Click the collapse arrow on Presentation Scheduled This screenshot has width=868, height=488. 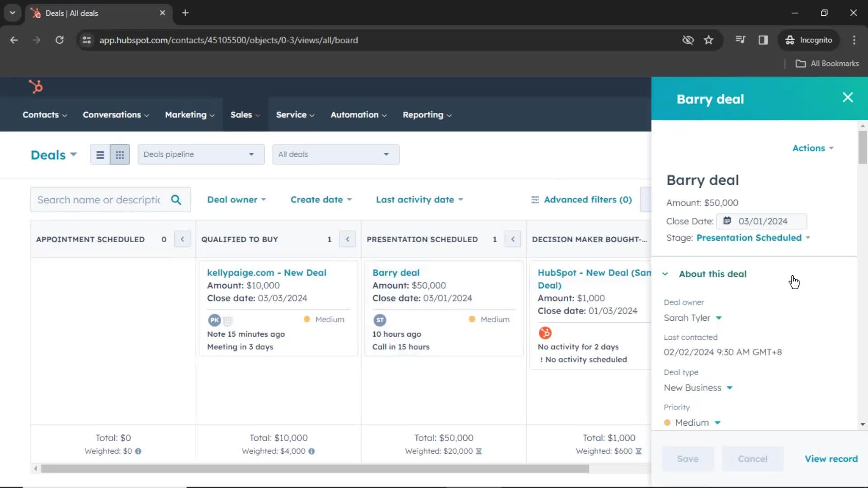coord(513,239)
